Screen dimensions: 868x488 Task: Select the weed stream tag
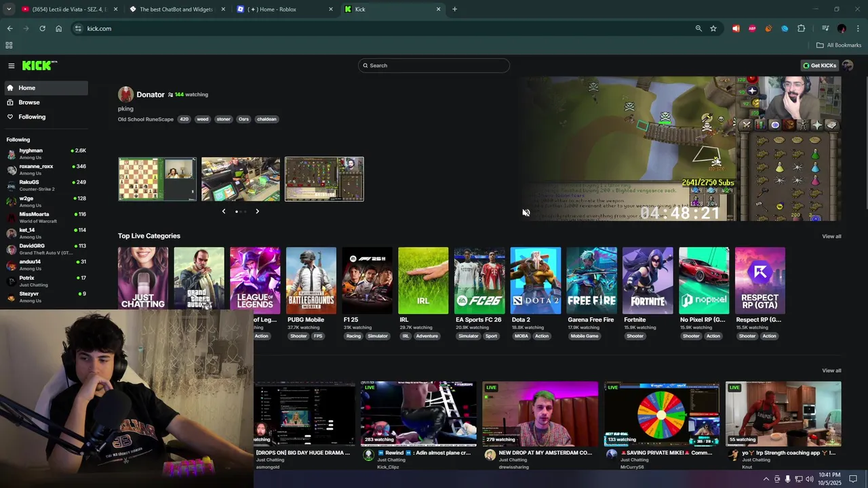[202, 119]
